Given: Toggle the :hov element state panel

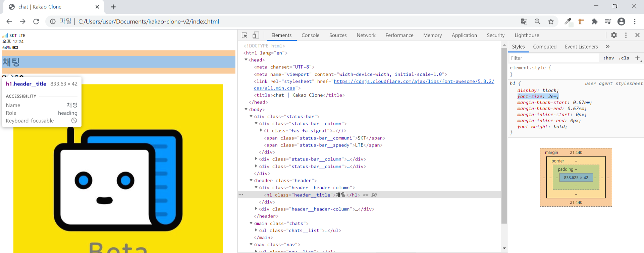Looking at the screenshot, I should 608,58.
